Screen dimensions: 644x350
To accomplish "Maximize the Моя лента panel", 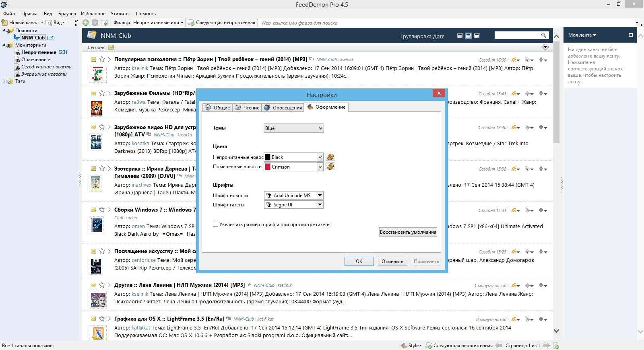I will pos(631,35).
